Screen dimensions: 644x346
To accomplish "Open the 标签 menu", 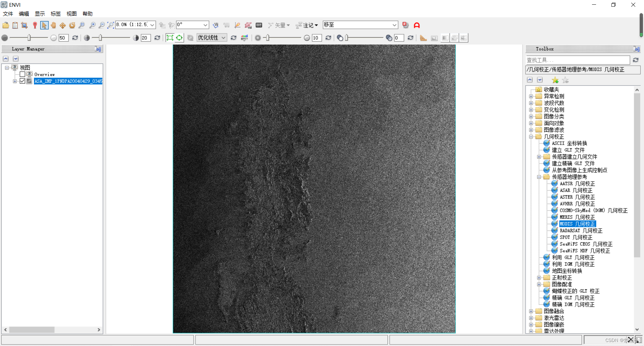I will (56, 14).
